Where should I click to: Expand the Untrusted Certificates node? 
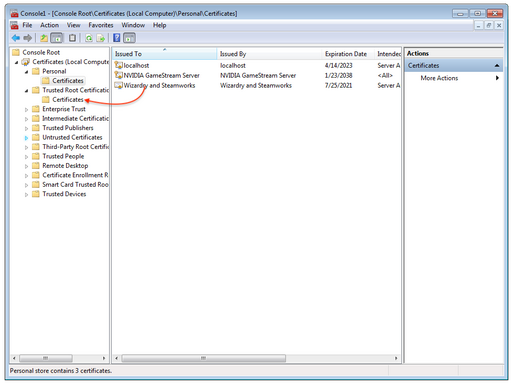point(26,138)
